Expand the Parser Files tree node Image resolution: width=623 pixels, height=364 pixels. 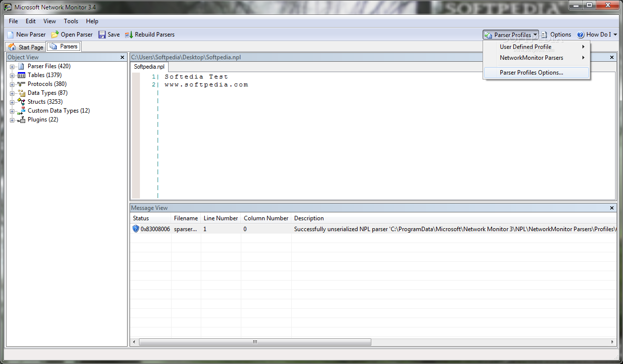12,66
